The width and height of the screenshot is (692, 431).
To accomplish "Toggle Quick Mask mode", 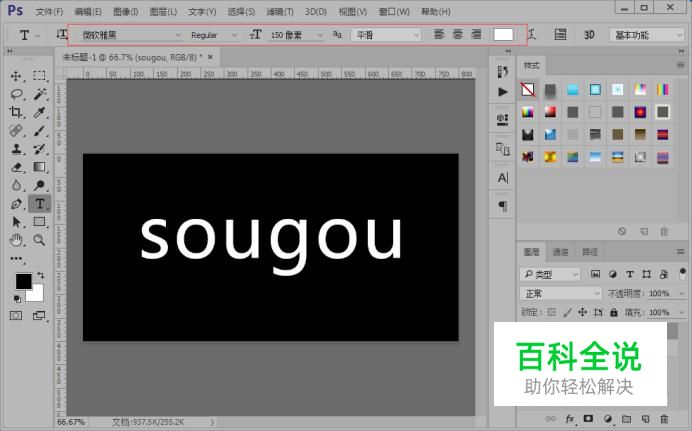I will click(x=16, y=315).
